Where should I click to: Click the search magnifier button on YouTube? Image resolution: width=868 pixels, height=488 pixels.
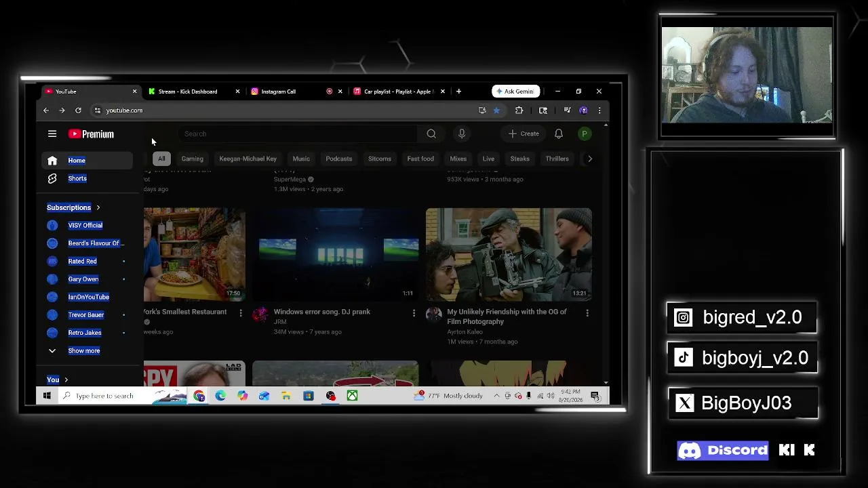point(431,134)
